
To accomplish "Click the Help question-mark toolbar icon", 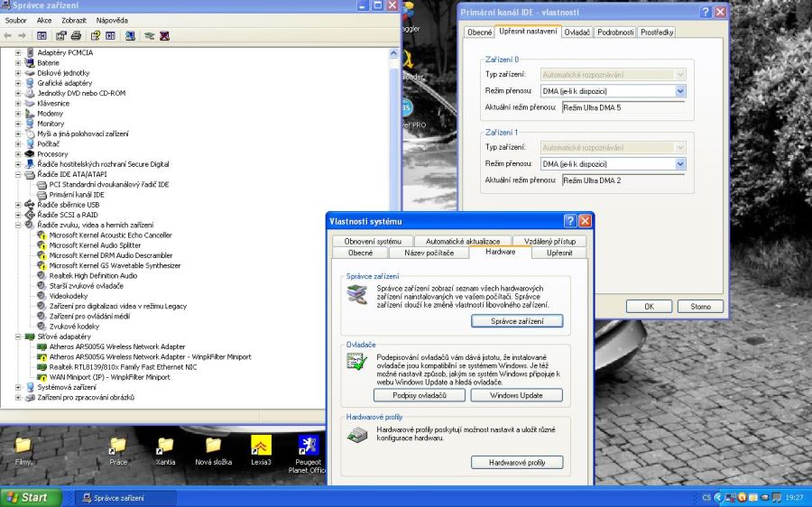I will (x=94, y=36).
